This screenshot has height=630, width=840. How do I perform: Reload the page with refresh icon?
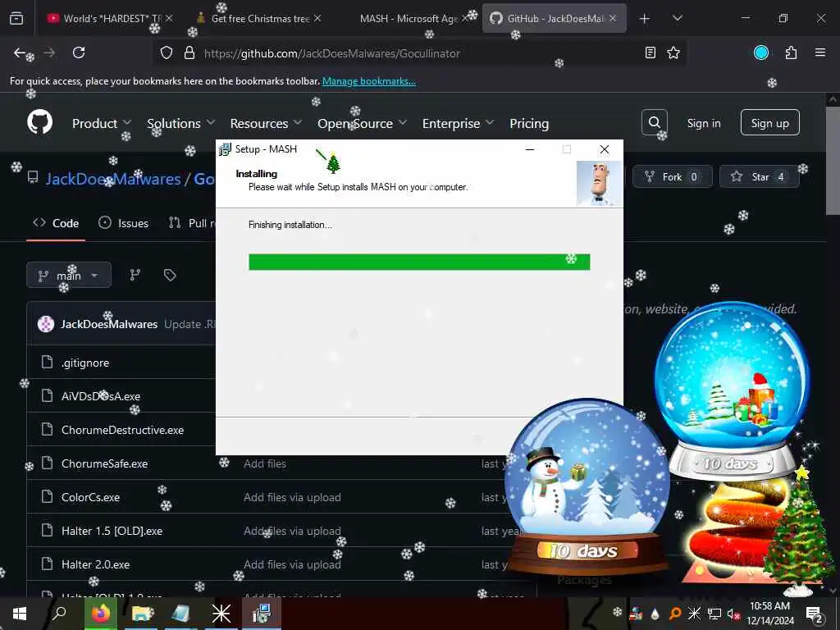click(79, 52)
